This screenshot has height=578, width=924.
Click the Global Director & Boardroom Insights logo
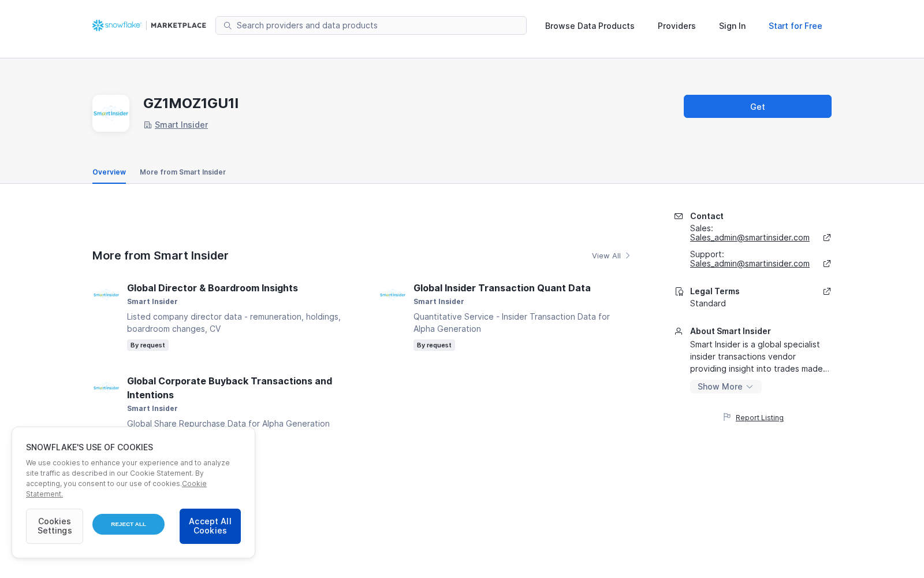pos(106,295)
